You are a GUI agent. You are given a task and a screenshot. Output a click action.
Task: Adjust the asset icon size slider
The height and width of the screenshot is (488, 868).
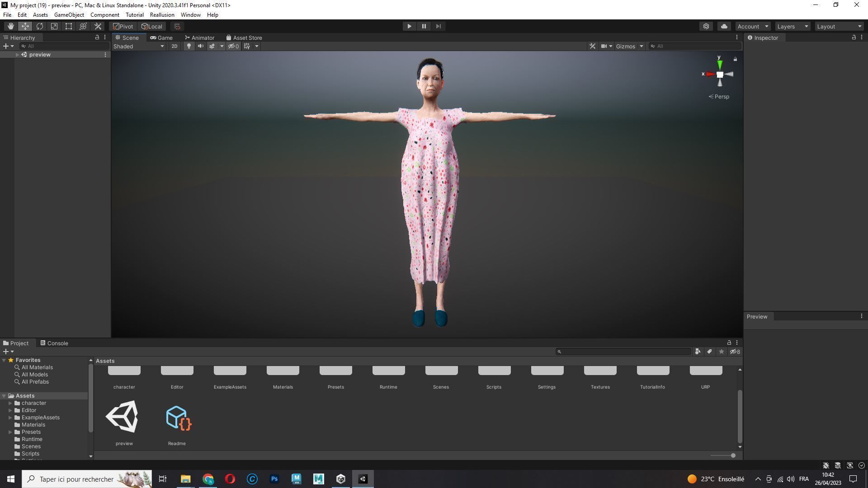(732, 455)
